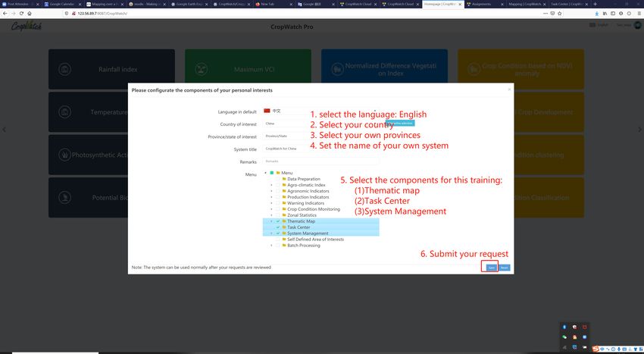
Task: Open the page actions ellipsis in the address bar
Action: pyautogui.click(x=545, y=14)
